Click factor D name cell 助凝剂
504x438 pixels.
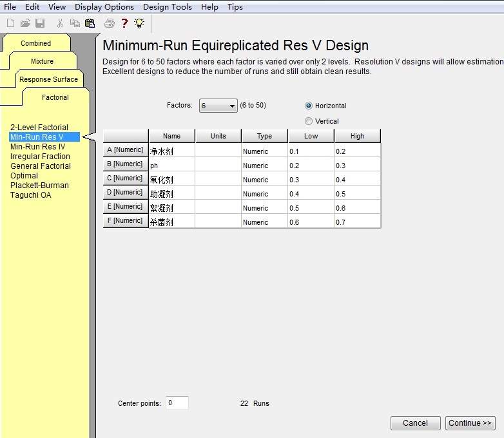point(171,194)
